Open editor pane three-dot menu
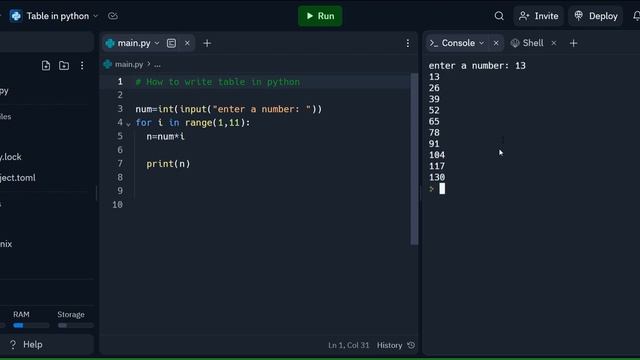The image size is (640, 360). coord(407,43)
